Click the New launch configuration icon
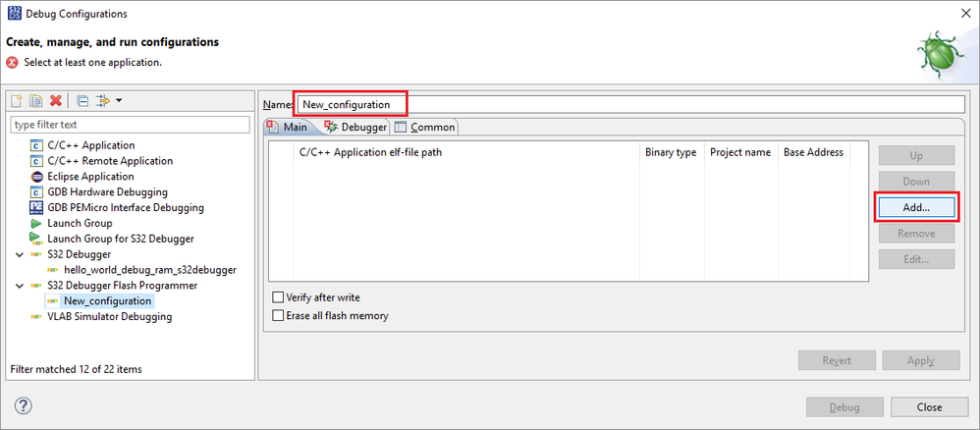This screenshot has height=430, width=980. (x=17, y=101)
